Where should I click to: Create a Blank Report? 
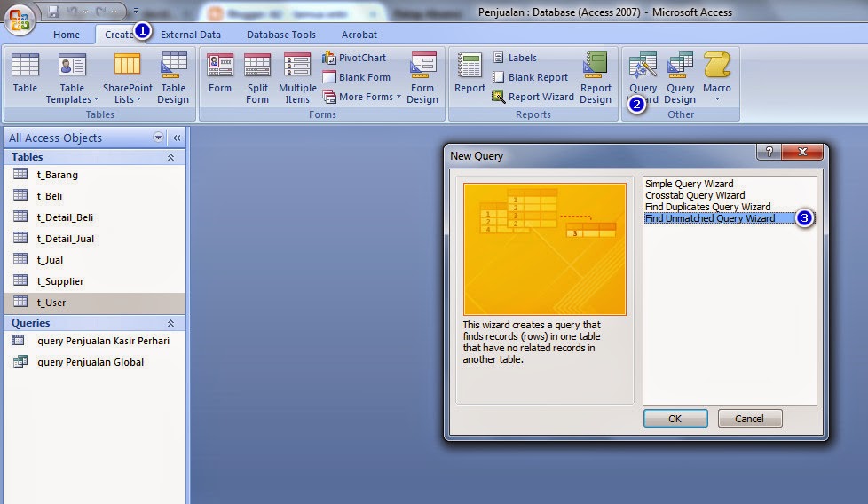click(x=531, y=77)
